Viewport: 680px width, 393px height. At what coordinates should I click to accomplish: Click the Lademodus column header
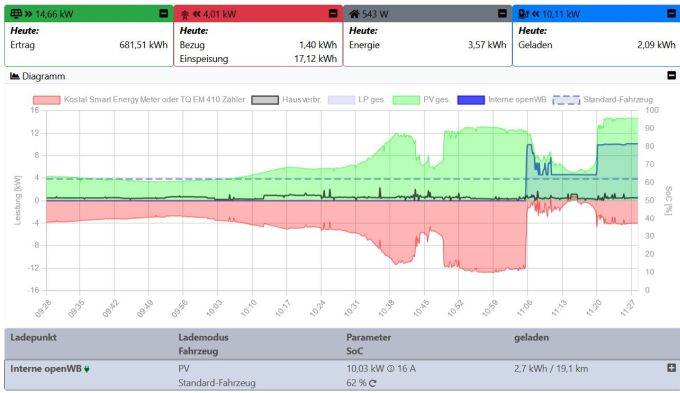[203, 337]
